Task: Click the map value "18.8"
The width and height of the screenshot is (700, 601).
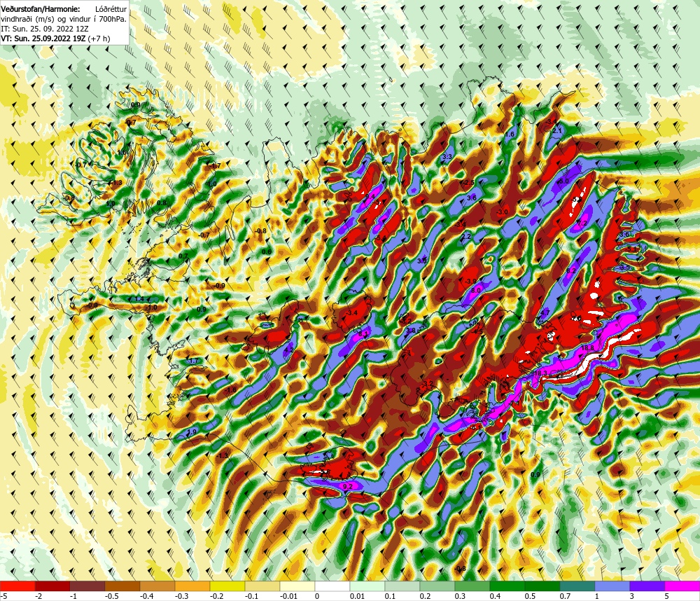Action: click(588, 347)
